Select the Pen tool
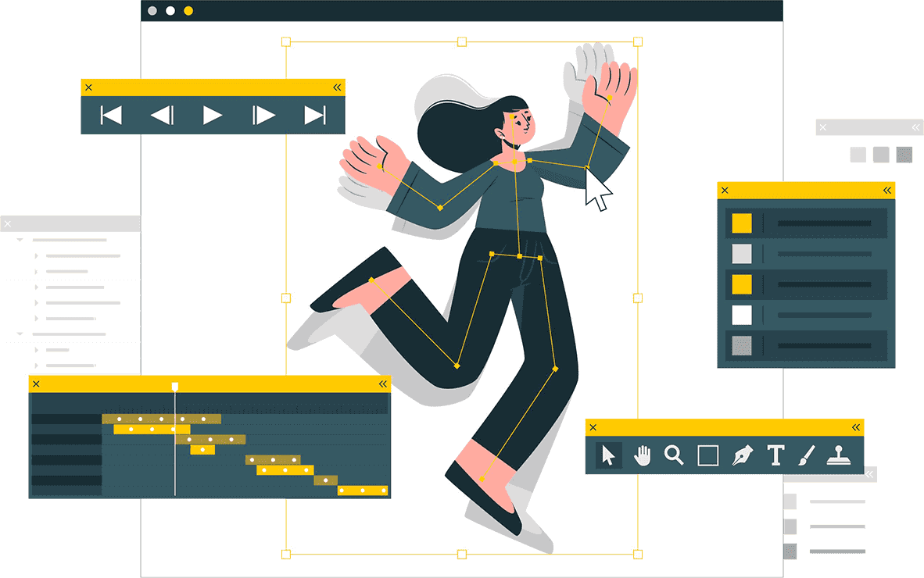 coord(741,455)
